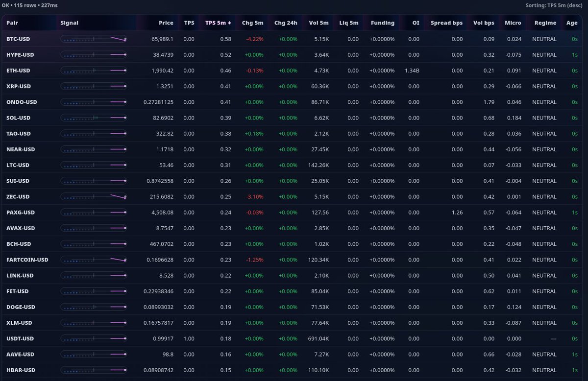This screenshot has height=381, width=588.
Task: Sort by Price column header
Action: [166, 23]
